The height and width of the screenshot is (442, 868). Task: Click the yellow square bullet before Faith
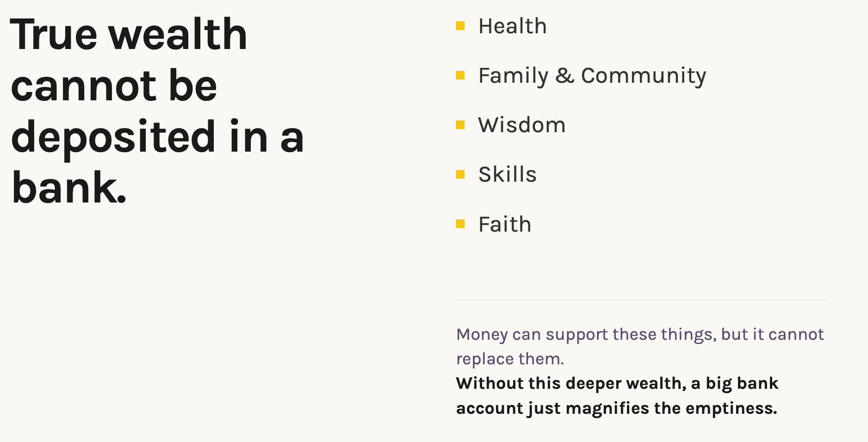(460, 224)
